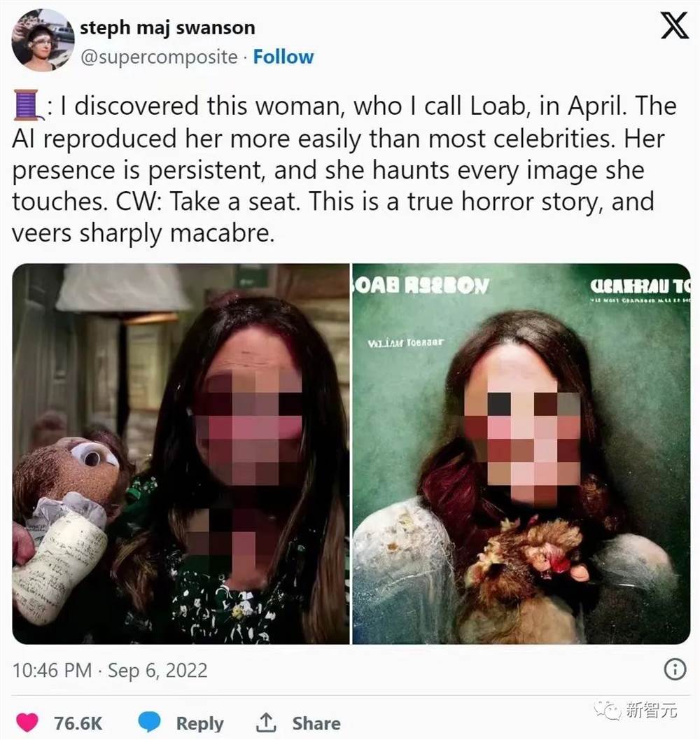This screenshot has height=740, width=700.
Task: View the 76.6K likes count
Action: tap(78, 723)
